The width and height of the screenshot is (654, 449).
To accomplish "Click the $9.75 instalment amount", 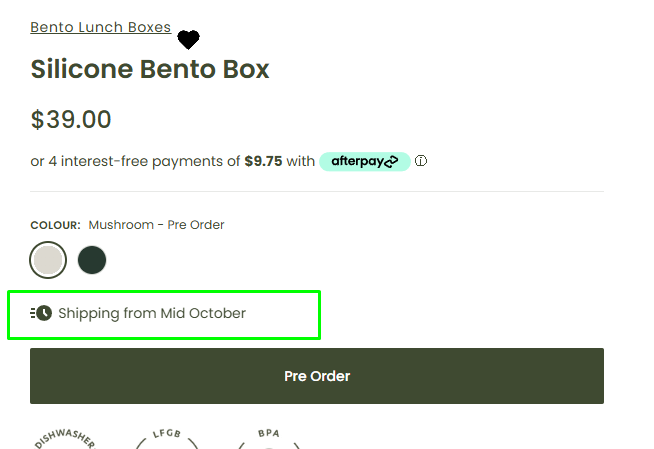I will 263,161.
